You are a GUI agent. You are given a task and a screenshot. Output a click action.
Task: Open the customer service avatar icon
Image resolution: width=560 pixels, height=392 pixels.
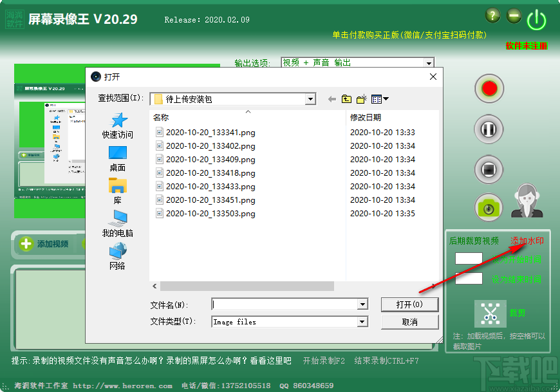pos(527,201)
